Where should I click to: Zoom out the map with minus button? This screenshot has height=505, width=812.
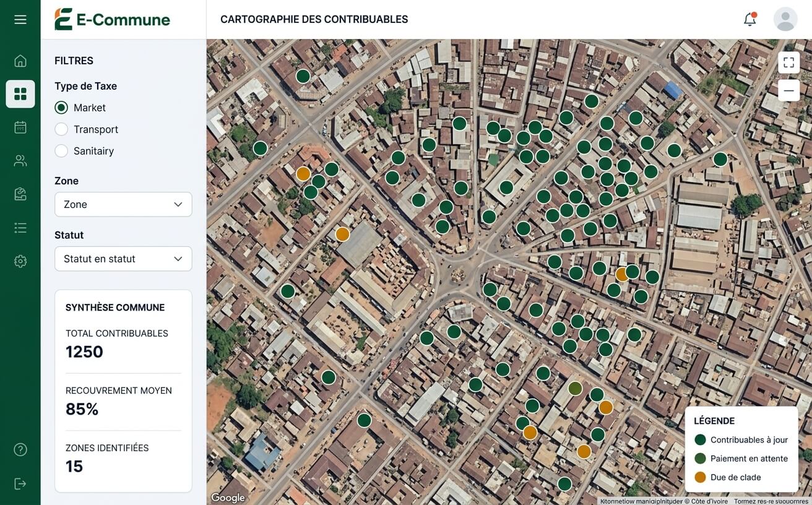pyautogui.click(x=788, y=90)
